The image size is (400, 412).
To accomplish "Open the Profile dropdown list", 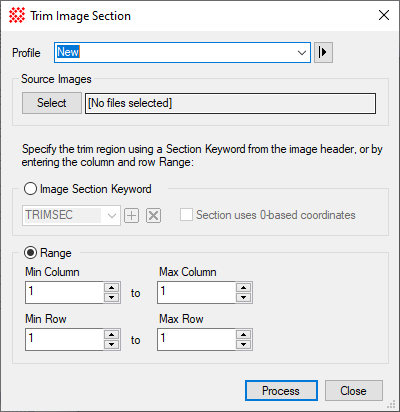I will (x=302, y=53).
